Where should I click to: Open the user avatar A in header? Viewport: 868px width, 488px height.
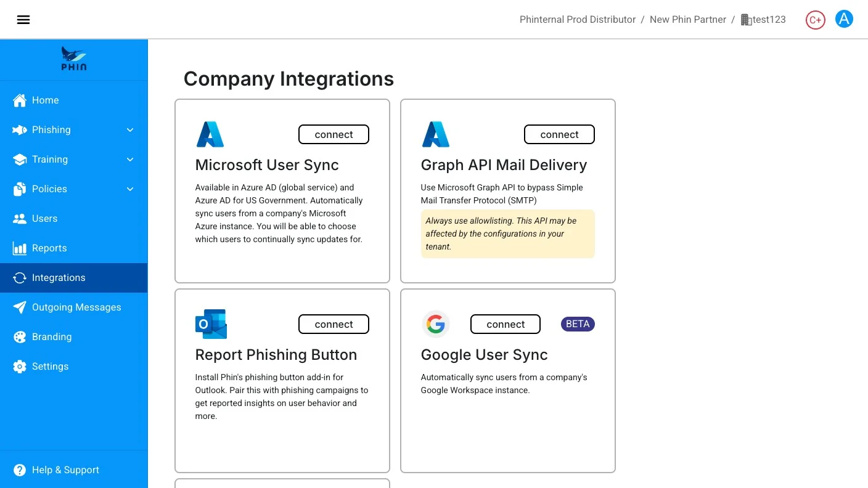pos(844,19)
